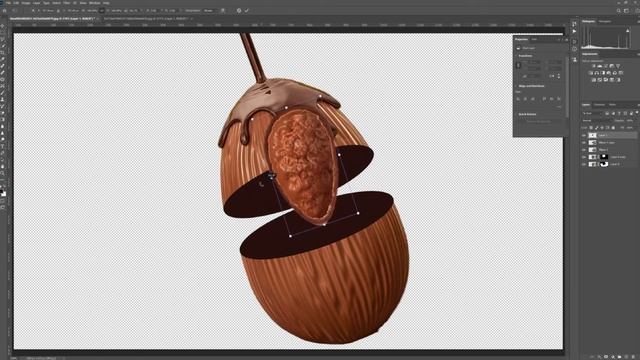Click the Home icon in options bar
Screen dimensions: 640x360
[x=4, y=11]
